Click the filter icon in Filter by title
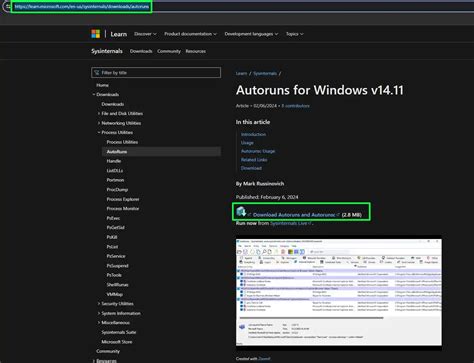Screen dimensions: 474x363 point(97,73)
